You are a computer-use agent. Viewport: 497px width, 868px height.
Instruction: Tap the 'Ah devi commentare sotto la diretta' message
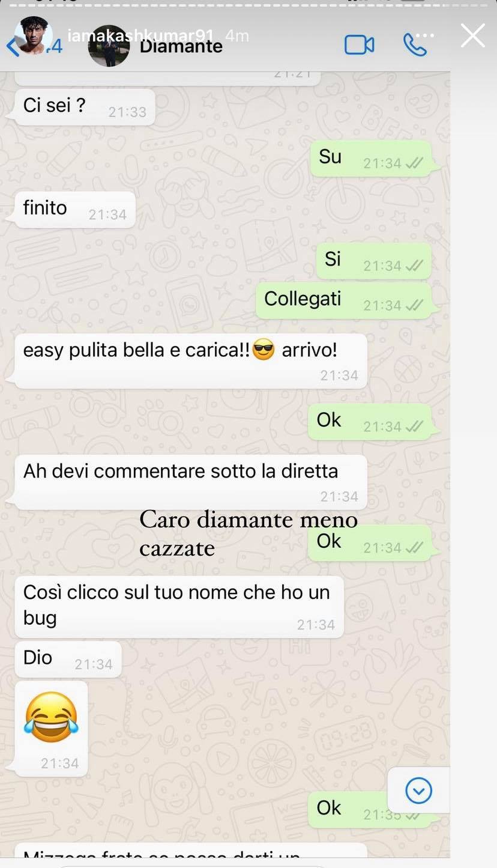click(x=190, y=482)
